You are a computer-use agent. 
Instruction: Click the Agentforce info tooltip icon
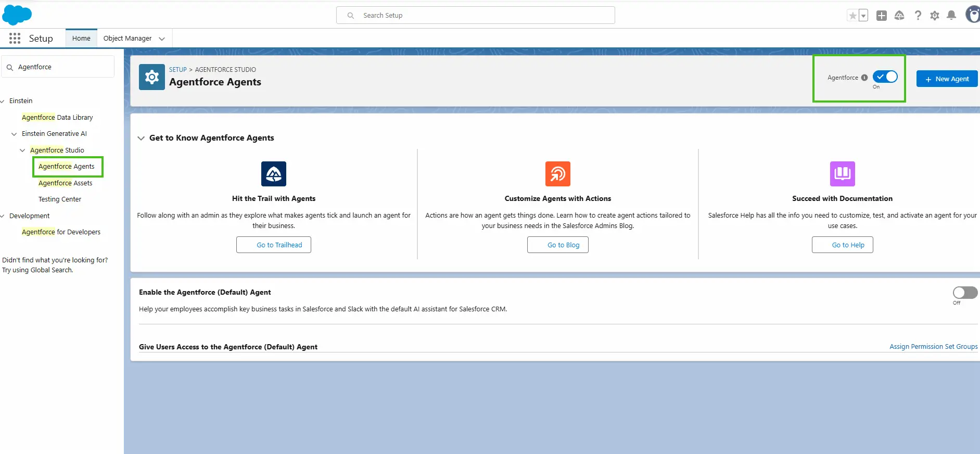(x=864, y=78)
